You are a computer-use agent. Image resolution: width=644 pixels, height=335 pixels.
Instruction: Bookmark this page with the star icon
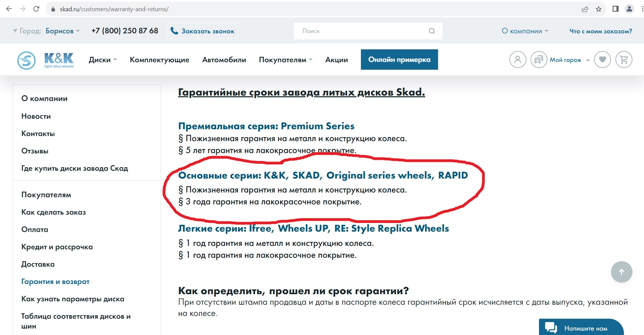(x=599, y=9)
